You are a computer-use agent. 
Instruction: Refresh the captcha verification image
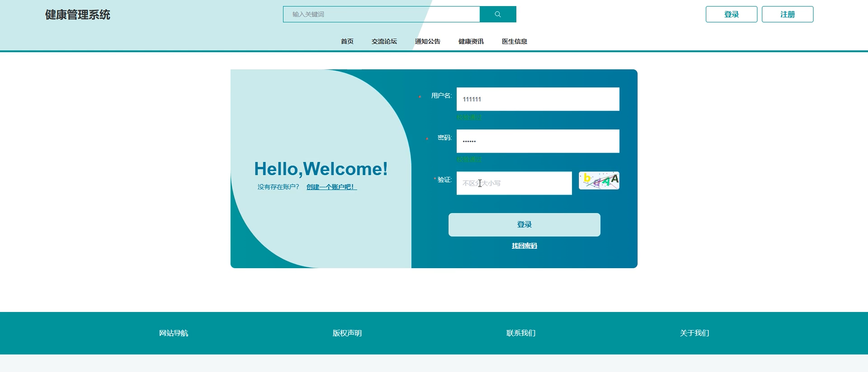click(x=599, y=181)
